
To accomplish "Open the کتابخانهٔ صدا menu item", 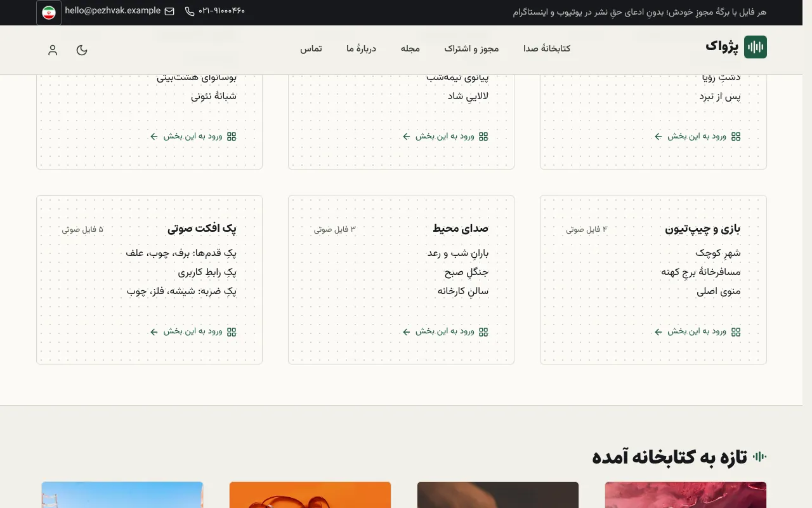I will coord(547,49).
